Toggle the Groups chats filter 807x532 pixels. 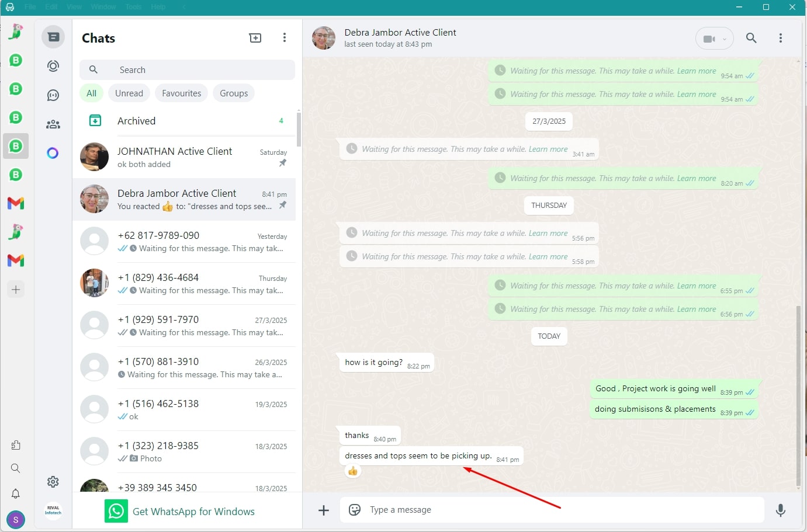click(x=234, y=93)
